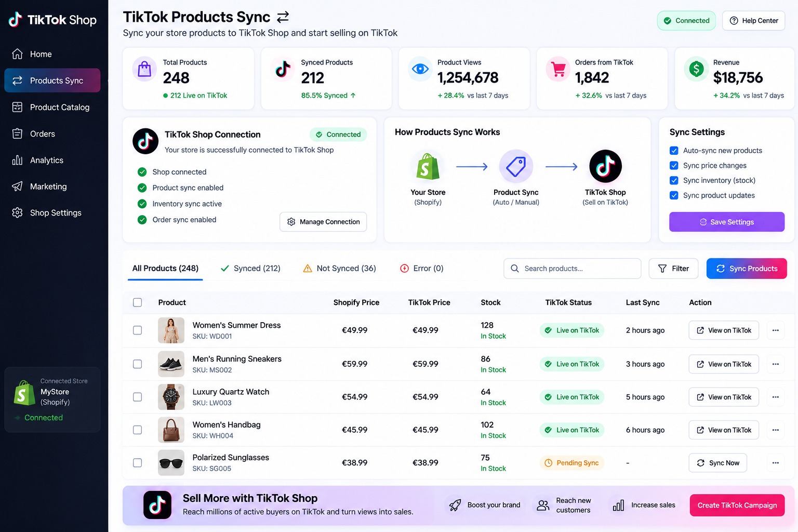Open more options for Women's Handbag
The image size is (798, 532).
[x=775, y=430]
